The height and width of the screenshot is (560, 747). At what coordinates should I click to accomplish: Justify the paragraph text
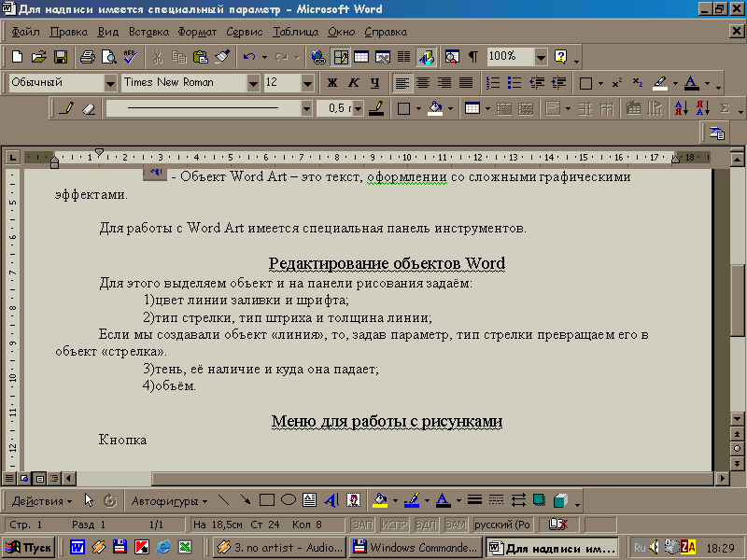[x=465, y=83]
